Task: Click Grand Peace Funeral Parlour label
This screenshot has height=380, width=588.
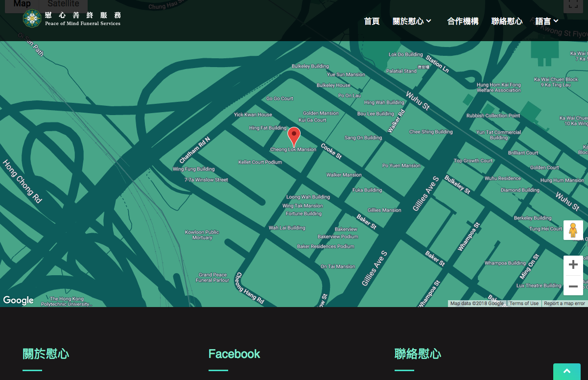Action: point(212,278)
